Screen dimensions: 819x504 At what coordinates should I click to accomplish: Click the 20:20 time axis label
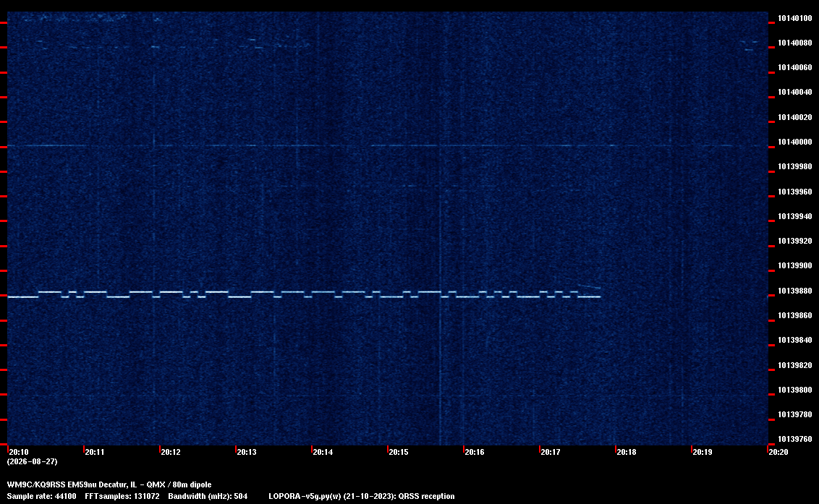click(778, 452)
